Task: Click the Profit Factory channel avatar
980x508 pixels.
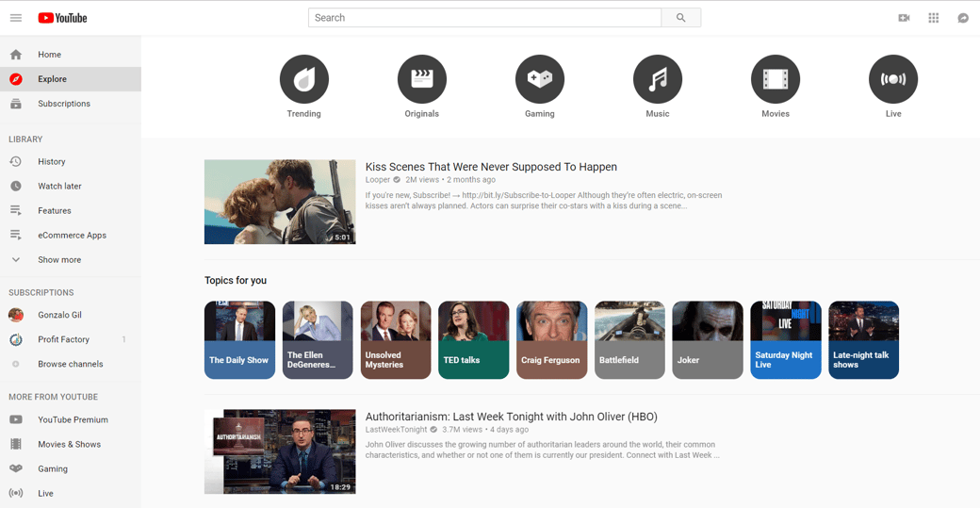Action: point(16,339)
